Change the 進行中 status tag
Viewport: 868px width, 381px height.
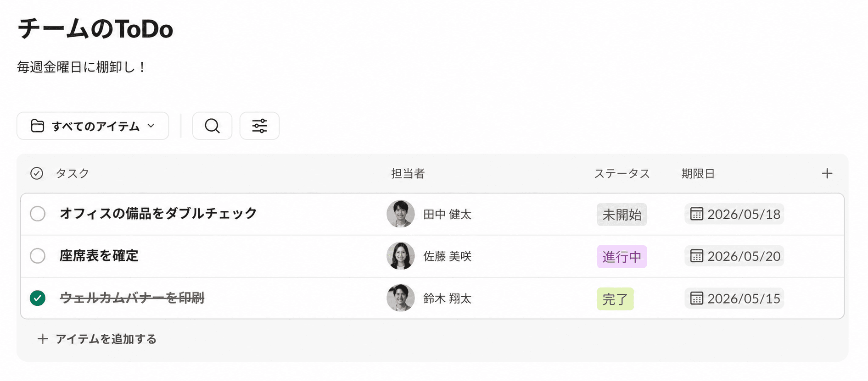622,257
